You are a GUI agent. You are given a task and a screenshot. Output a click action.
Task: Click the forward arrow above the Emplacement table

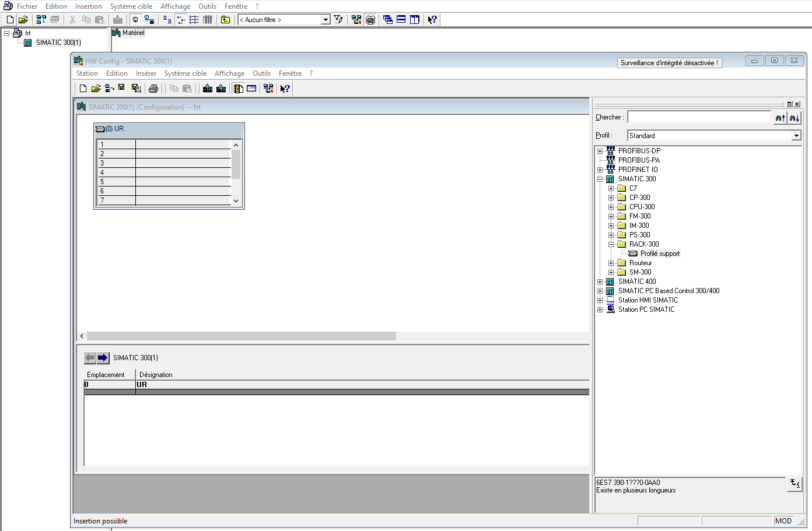click(x=103, y=357)
